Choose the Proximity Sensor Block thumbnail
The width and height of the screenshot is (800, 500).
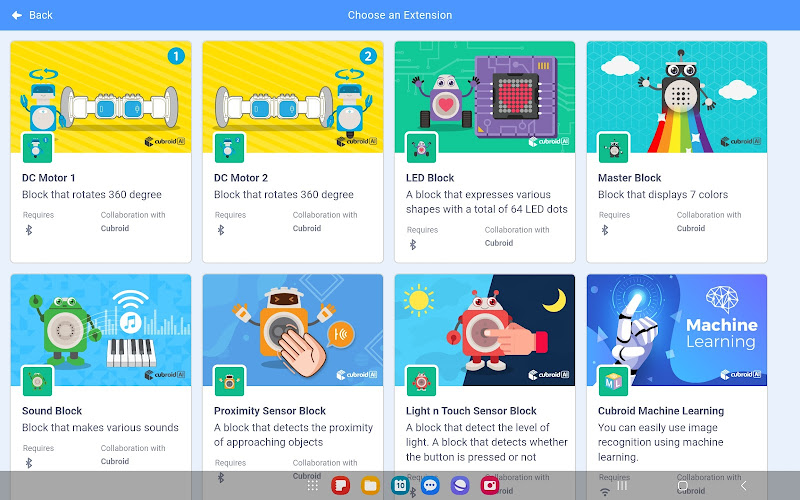293,330
